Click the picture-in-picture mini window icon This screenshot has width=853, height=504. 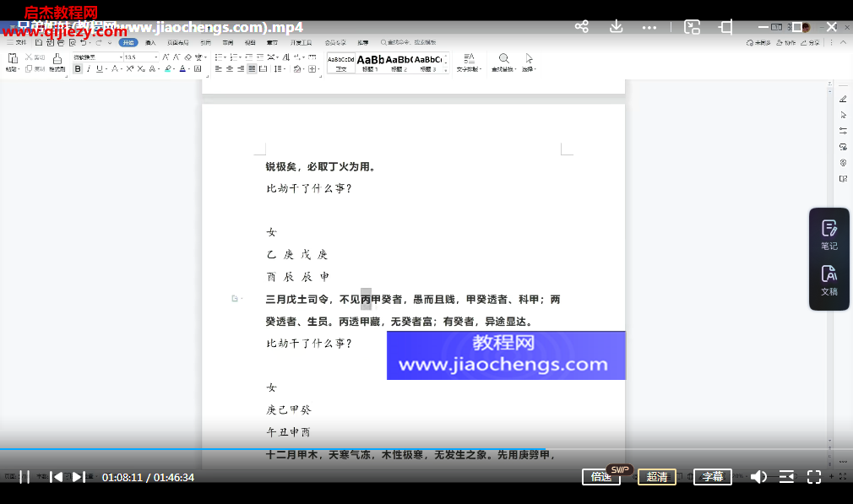pos(692,27)
